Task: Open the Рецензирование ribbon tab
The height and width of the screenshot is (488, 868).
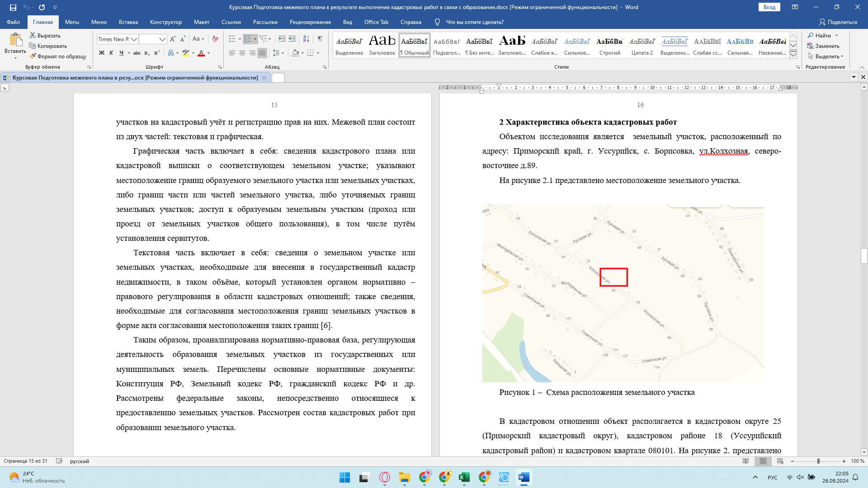Action: (x=310, y=22)
